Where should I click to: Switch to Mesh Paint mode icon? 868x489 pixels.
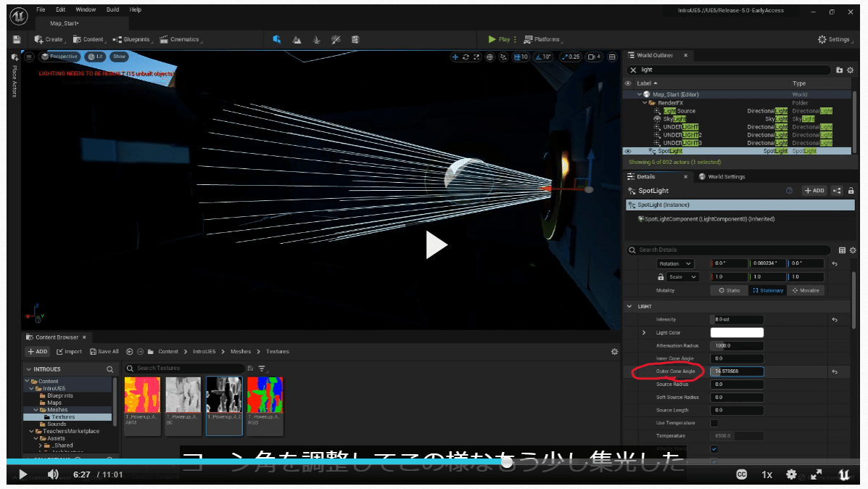(336, 39)
